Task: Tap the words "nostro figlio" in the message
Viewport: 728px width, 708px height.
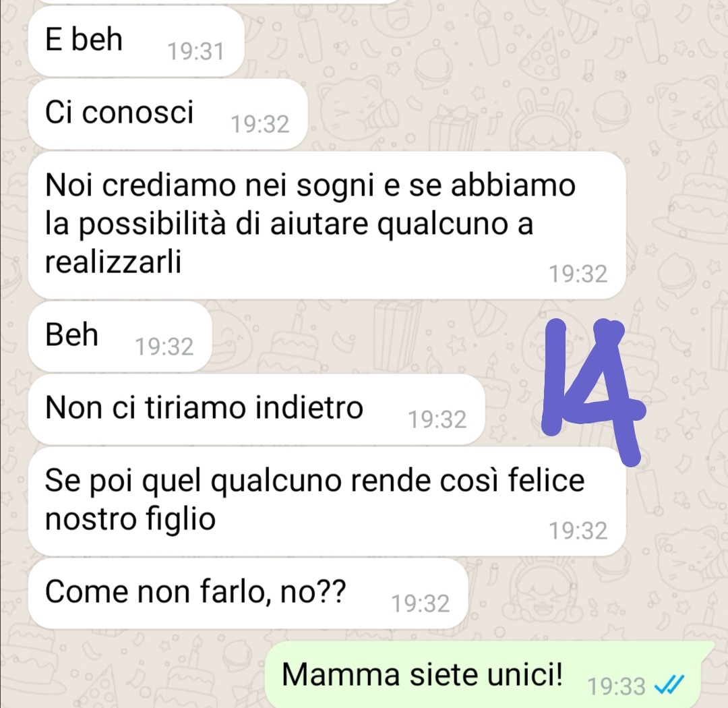Action: click(131, 519)
